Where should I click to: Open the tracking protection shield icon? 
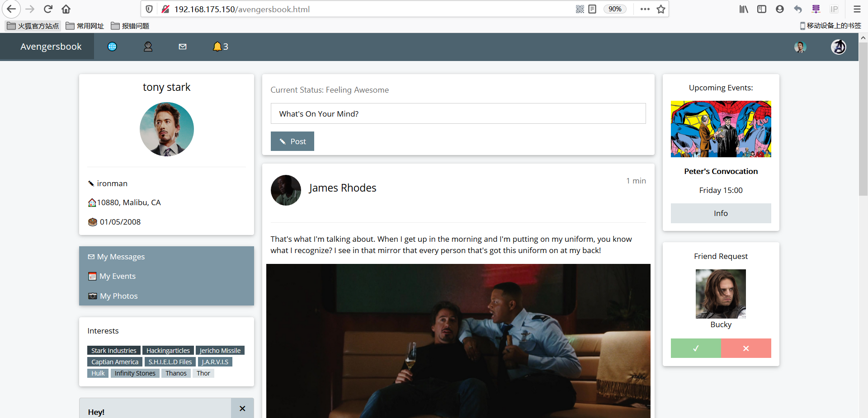click(149, 9)
